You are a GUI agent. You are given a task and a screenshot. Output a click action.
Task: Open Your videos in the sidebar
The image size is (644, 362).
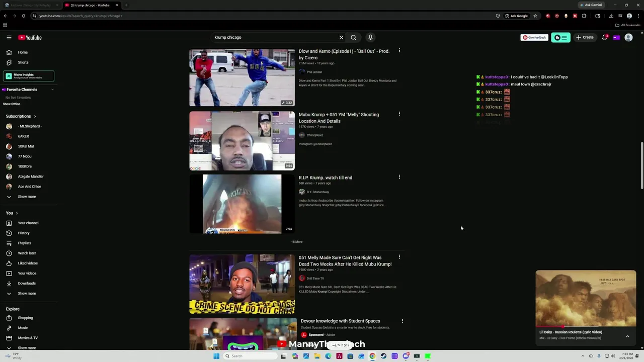point(28,274)
